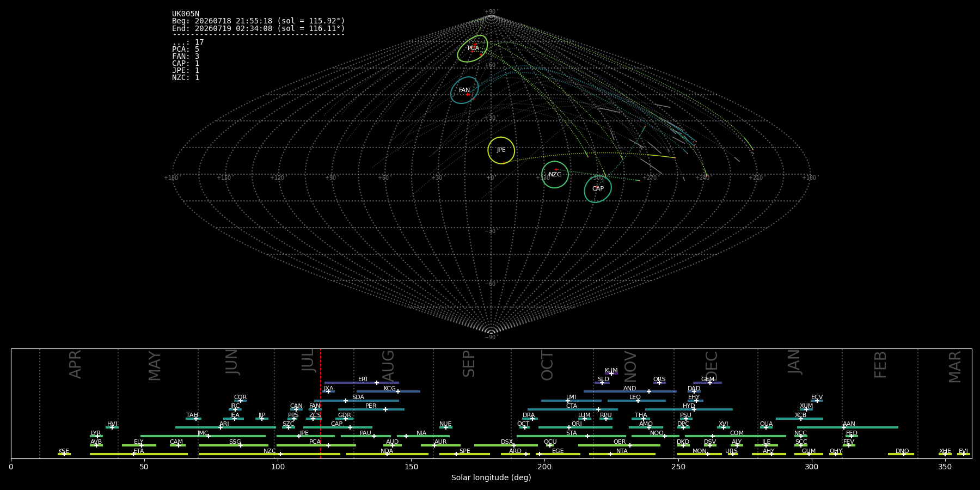Click the GEM shower label

[x=708, y=379]
